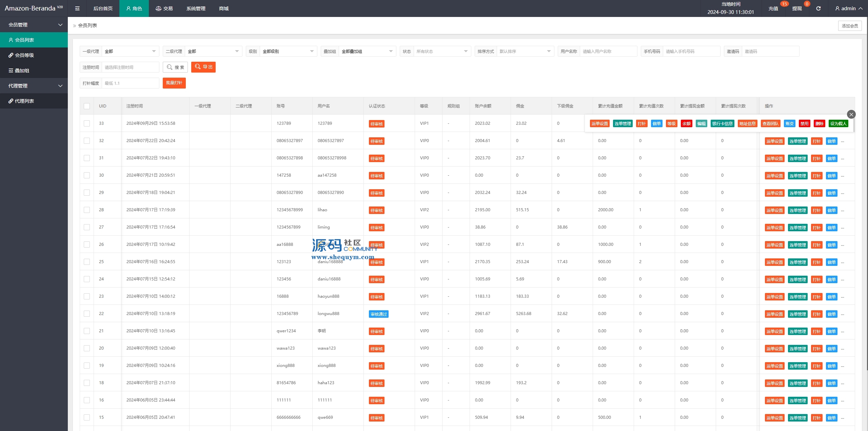Open the 状态 status dropdown
The width and height of the screenshot is (868, 431).
click(442, 52)
